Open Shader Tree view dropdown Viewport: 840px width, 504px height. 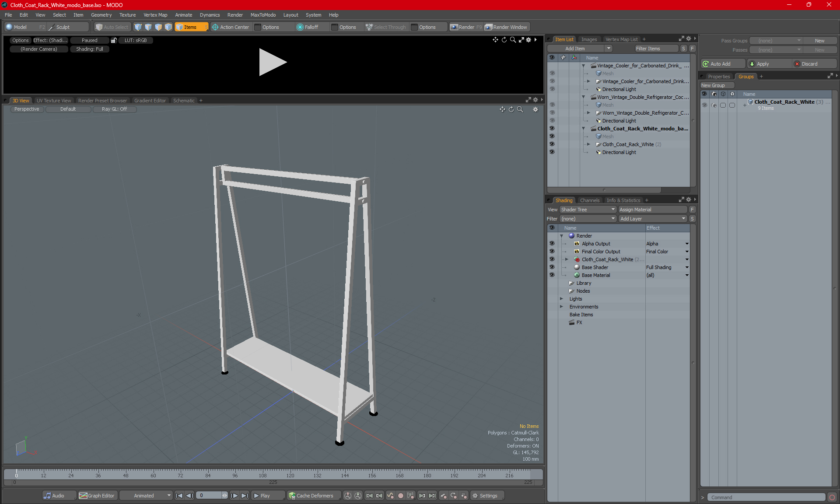click(x=588, y=210)
